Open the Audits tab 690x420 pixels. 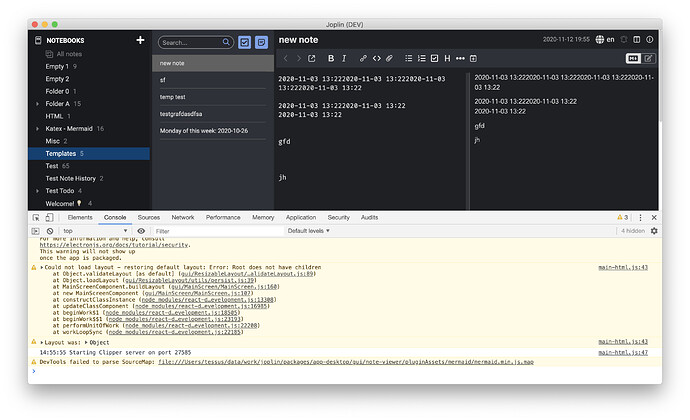tap(369, 217)
